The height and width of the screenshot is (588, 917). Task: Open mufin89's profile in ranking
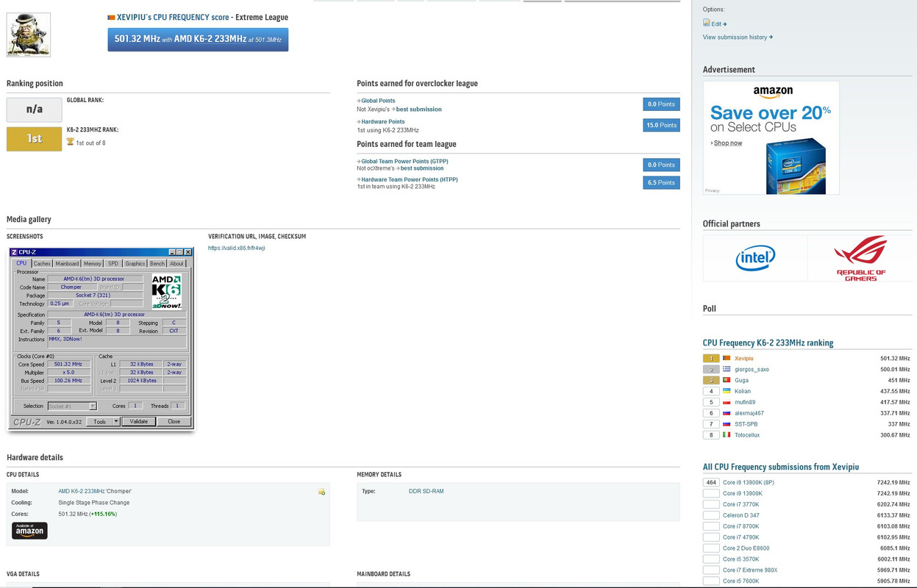pos(745,402)
